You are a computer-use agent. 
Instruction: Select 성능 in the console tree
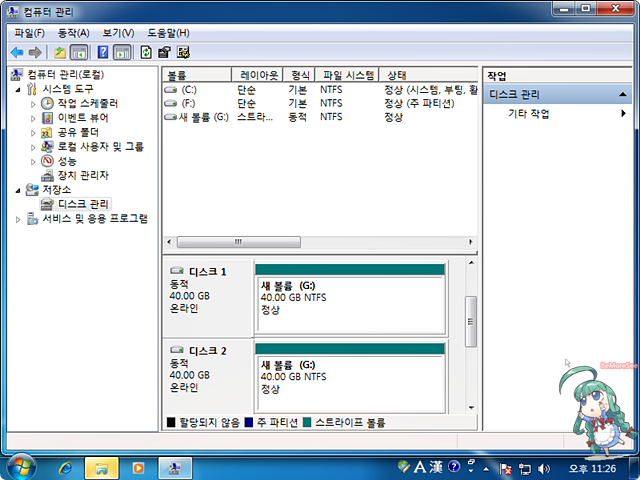(67, 161)
